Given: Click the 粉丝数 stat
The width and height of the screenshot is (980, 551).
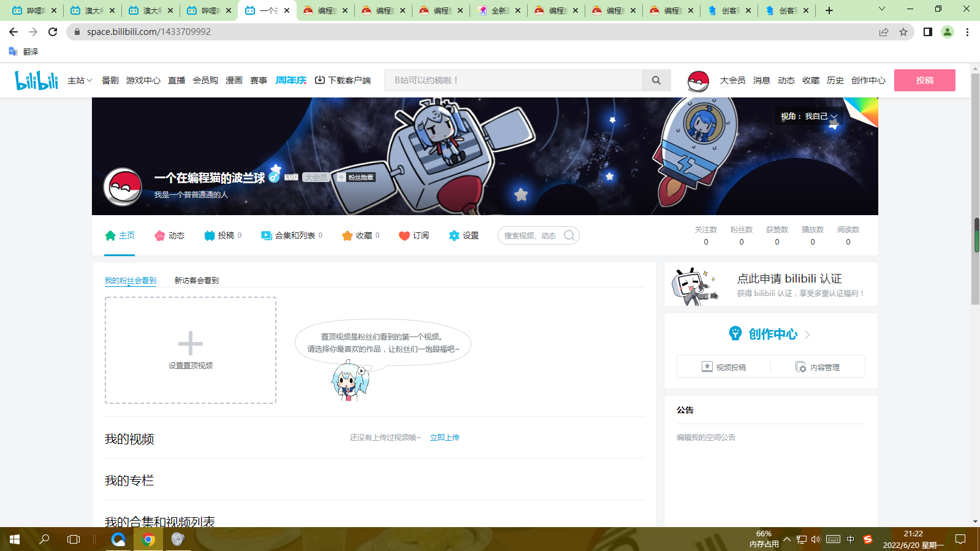Looking at the screenshot, I should point(742,235).
